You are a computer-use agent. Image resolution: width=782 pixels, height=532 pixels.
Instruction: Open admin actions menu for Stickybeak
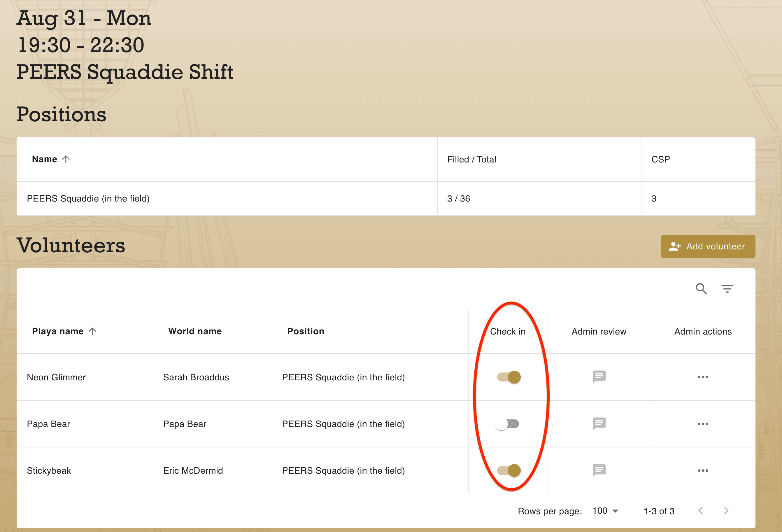703,470
